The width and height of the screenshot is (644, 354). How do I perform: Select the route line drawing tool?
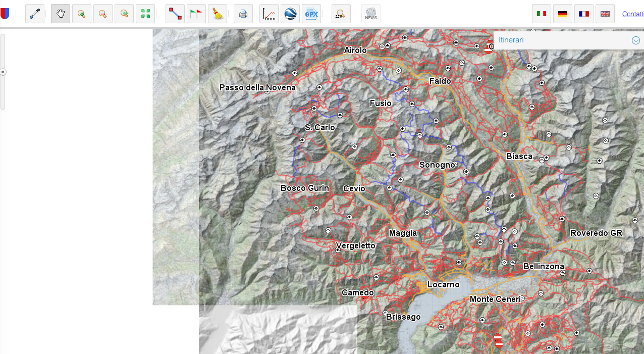[x=175, y=14]
